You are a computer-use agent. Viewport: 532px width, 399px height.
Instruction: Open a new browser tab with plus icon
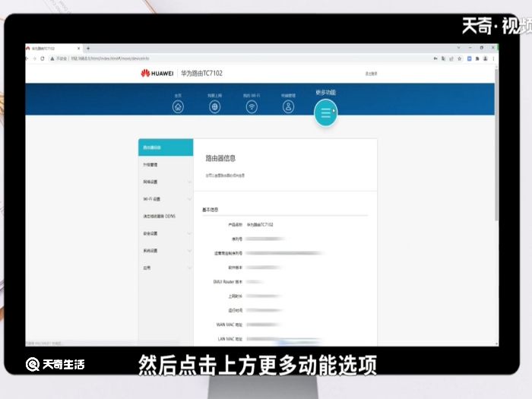(x=88, y=49)
